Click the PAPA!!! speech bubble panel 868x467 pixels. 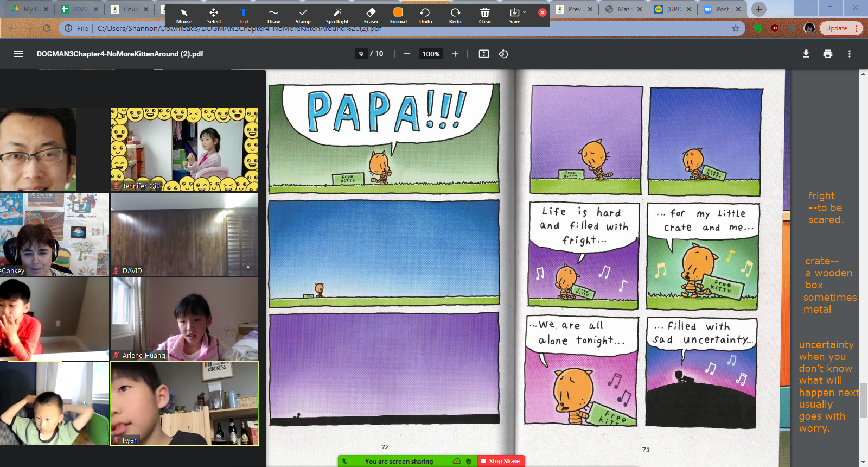click(384, 138)
